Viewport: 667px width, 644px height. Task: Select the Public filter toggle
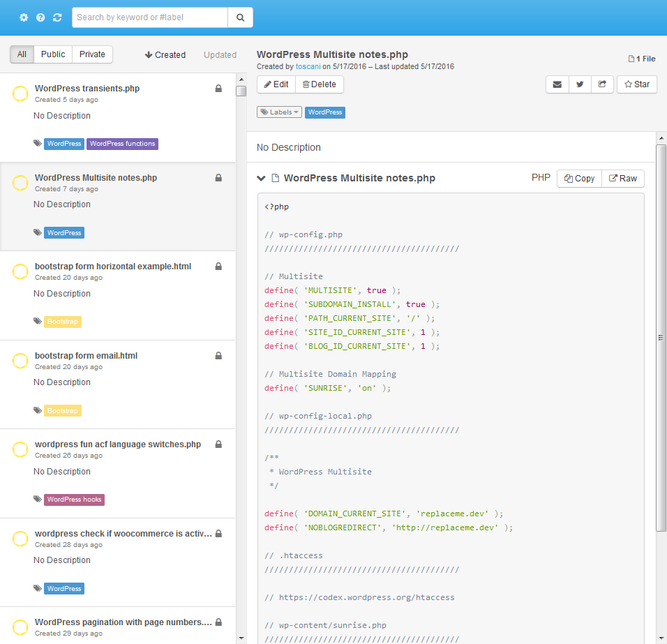(53, 54)
